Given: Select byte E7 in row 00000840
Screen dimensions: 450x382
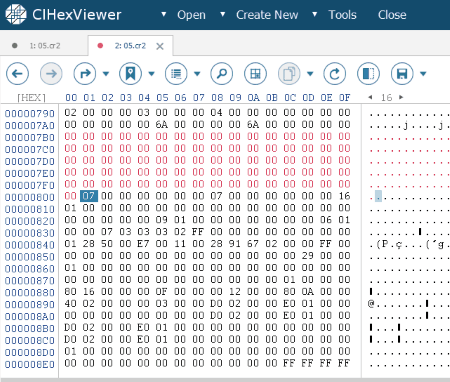Looking at the screenshot, I should (x=143, y=244).
